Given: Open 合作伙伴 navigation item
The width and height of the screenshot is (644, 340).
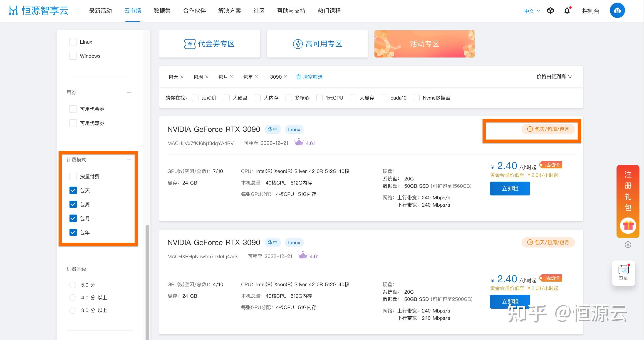Looking at the screenshot, I should point(195,11).
